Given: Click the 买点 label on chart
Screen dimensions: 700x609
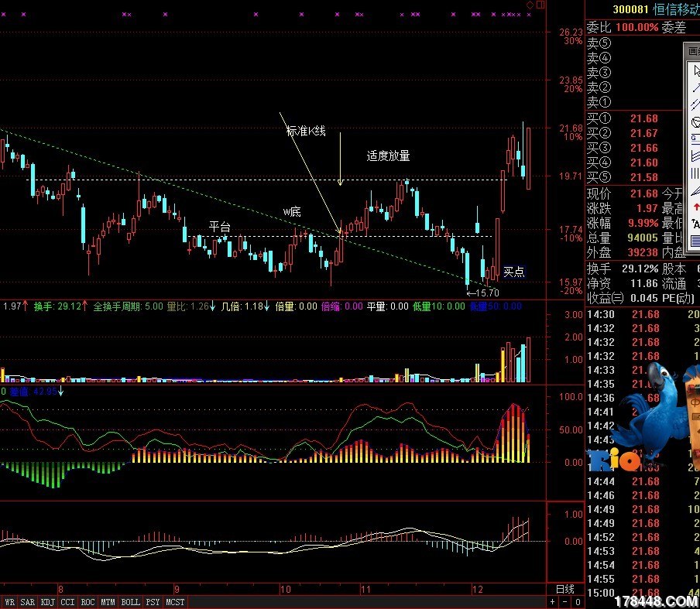Looking at the screenshot, I should (x=514, y=272).
